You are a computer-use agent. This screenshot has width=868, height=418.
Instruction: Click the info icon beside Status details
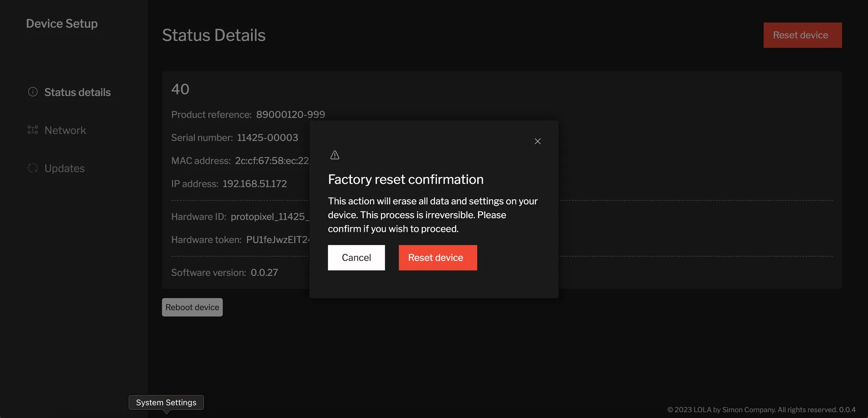tap(33, 92)
